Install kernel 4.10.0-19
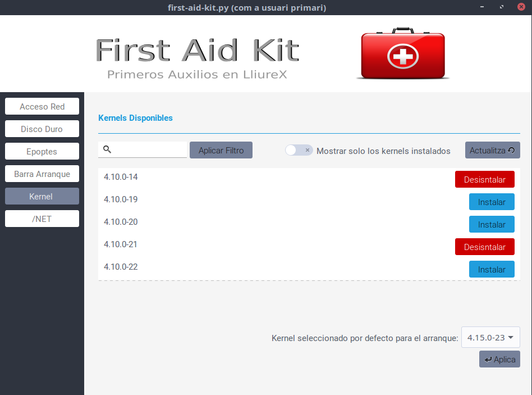 click(x=492, y=202)
